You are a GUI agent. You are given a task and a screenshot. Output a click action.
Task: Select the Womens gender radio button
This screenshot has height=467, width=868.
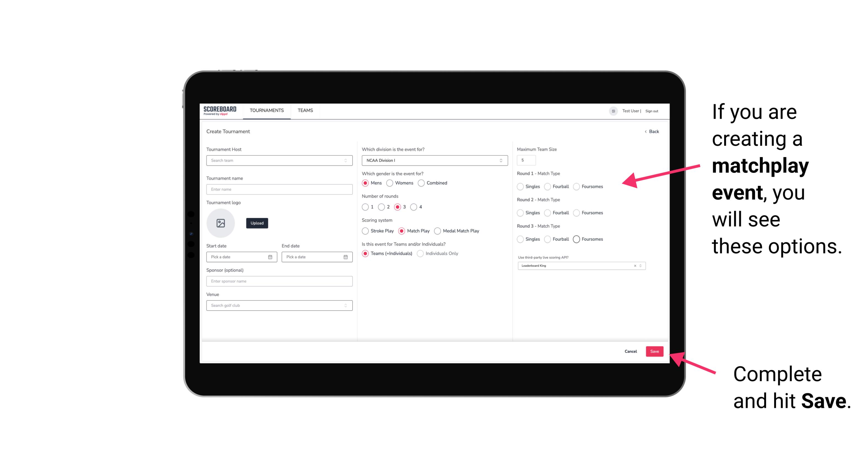(x=391, y=183)
